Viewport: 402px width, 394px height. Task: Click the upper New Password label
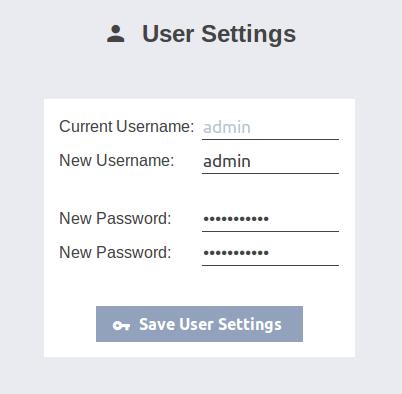click(x=115, y=219)
